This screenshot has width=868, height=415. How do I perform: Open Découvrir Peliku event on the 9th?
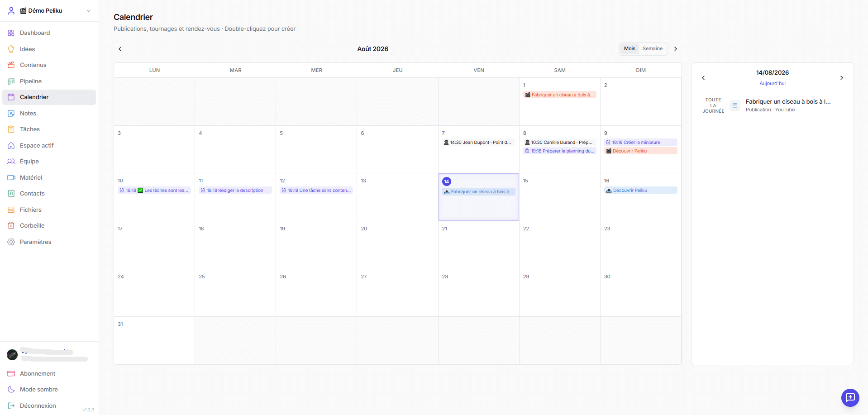tap(641, 151)
